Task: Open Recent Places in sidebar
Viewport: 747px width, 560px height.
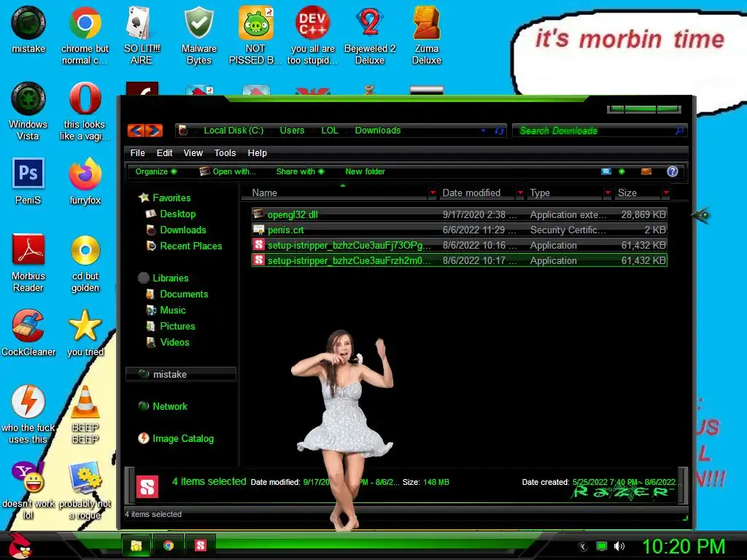Action: pyautogui.click(x=184, y=246)
